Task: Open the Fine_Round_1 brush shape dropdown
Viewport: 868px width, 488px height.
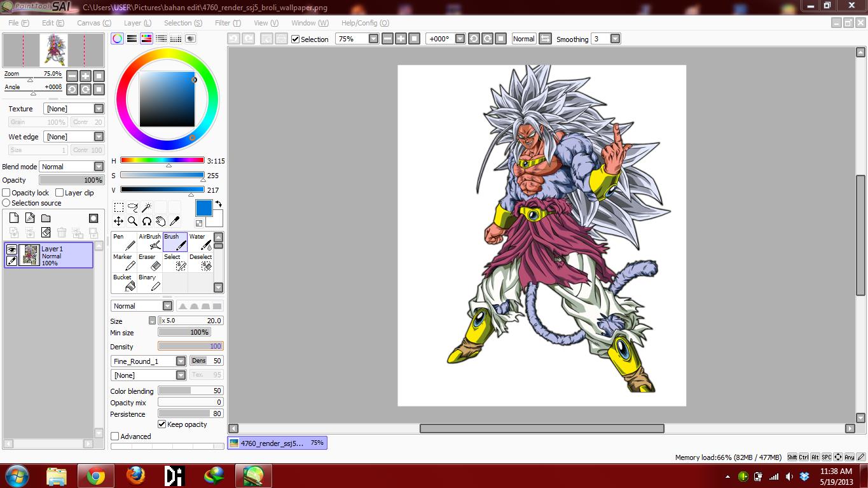Action: 181,361
